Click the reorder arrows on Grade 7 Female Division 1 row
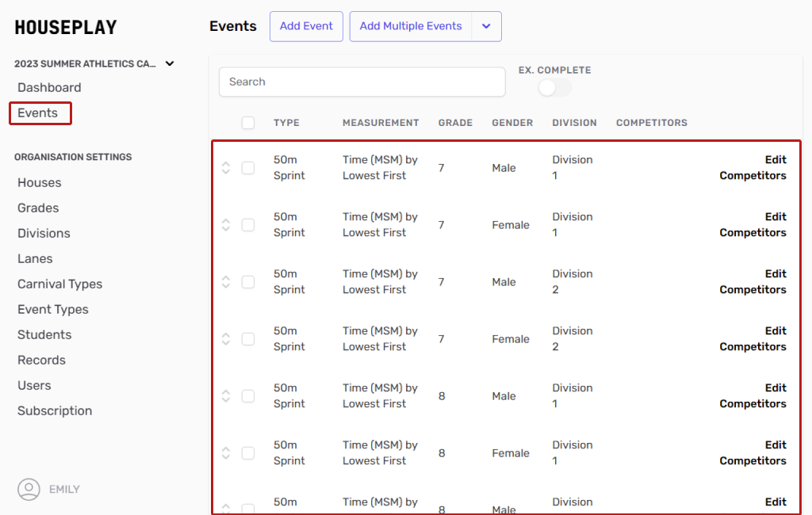Viewport: 812px width, 515px height. 226,225
